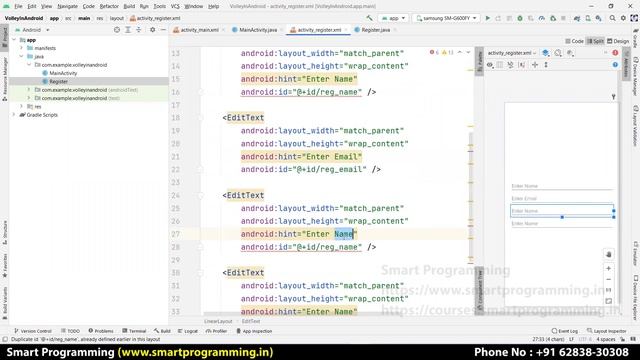Go to next highlighted error arrow

pos(468,53)
